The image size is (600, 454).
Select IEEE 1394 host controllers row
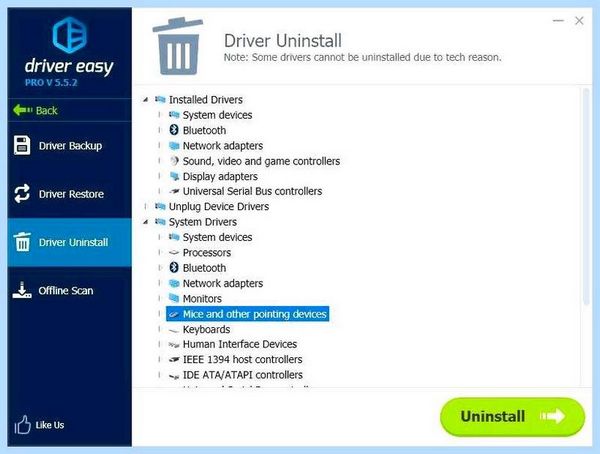(x=242, y=359)
